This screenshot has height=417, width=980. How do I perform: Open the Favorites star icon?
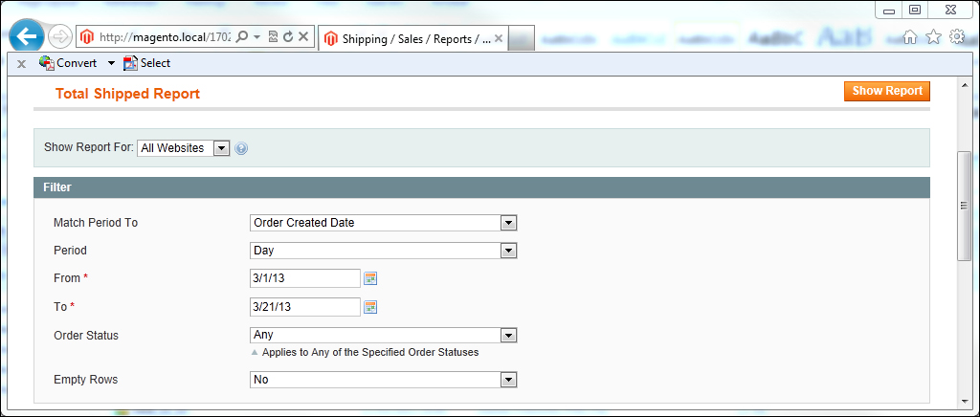pyautogui.click(x=933, y=37)
